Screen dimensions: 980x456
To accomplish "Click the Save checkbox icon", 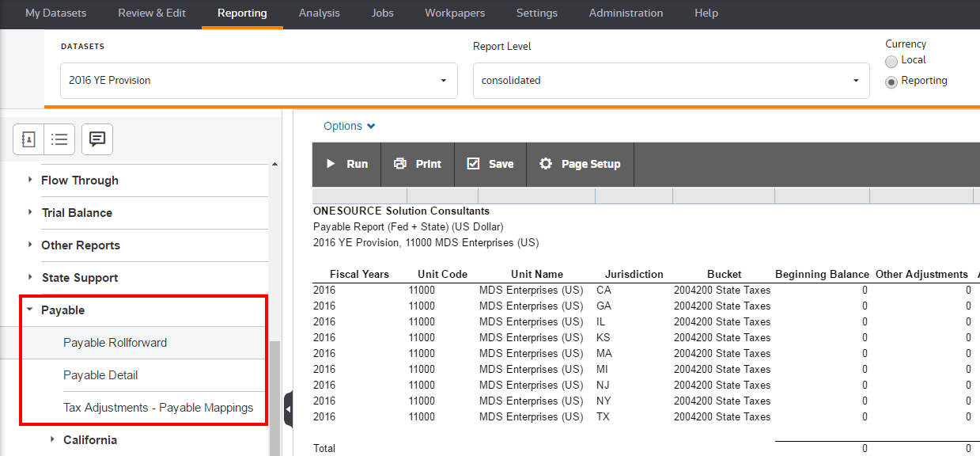I will (473, 164).
